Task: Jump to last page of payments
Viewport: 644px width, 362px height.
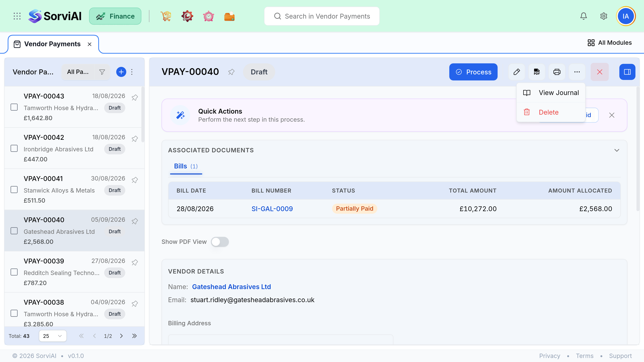Action: click(135, 336)
